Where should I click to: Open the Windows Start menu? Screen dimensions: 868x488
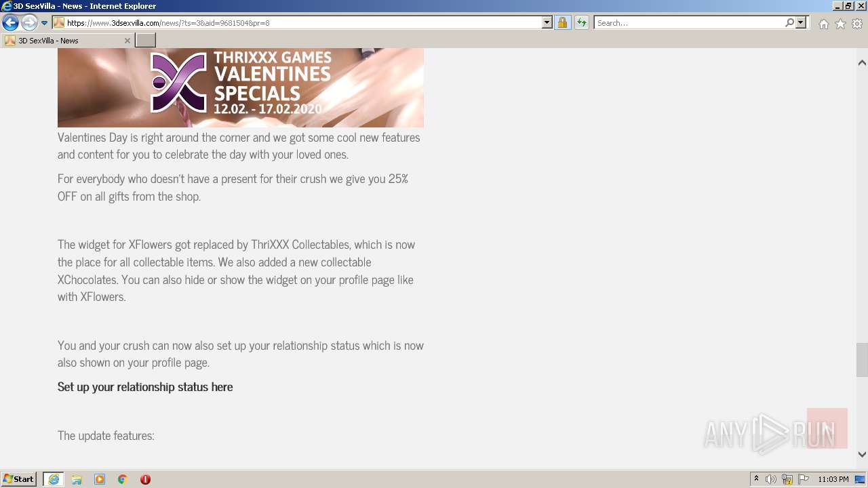point(19,479)
